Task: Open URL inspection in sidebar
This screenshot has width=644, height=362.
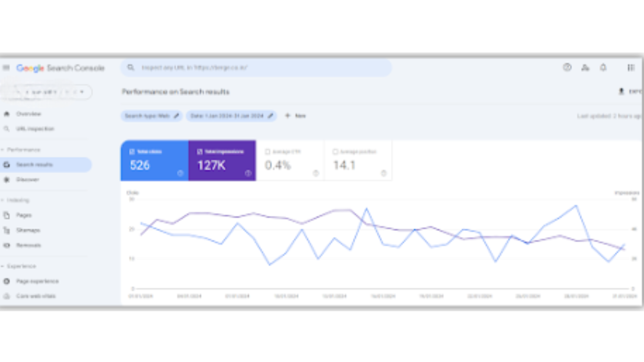Action: 35,129
